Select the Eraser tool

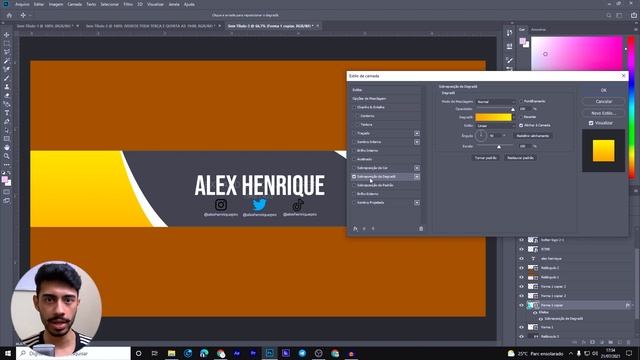[x=7, y=95]
